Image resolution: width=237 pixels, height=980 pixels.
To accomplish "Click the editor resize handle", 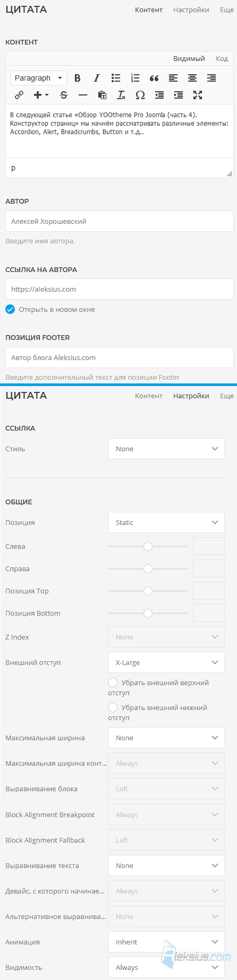I will click(230, 173).
